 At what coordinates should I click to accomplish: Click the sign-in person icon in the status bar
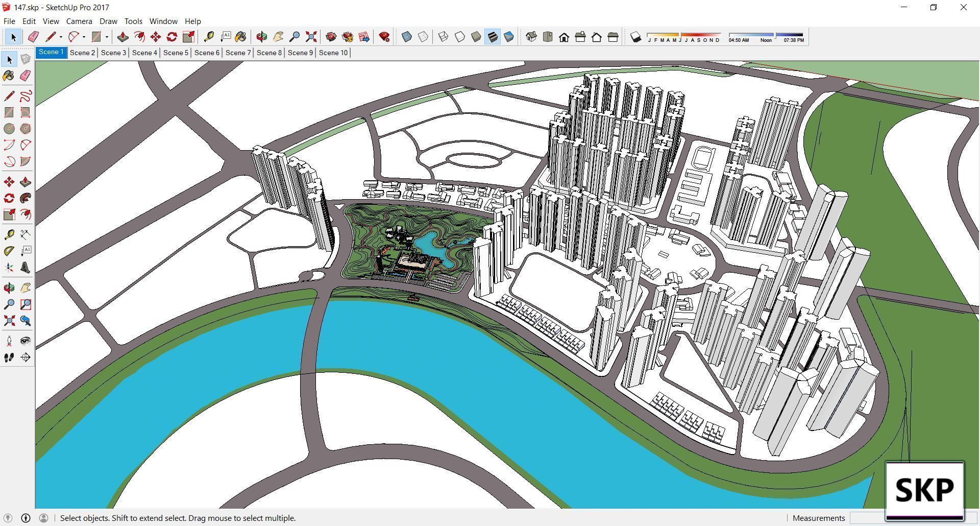click(x=44, y=518)
